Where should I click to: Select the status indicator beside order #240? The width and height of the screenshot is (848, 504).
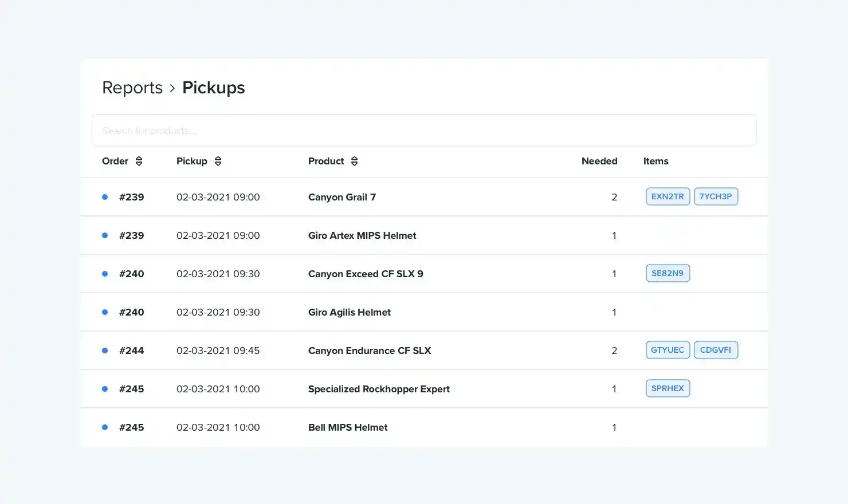click(105, 273)
